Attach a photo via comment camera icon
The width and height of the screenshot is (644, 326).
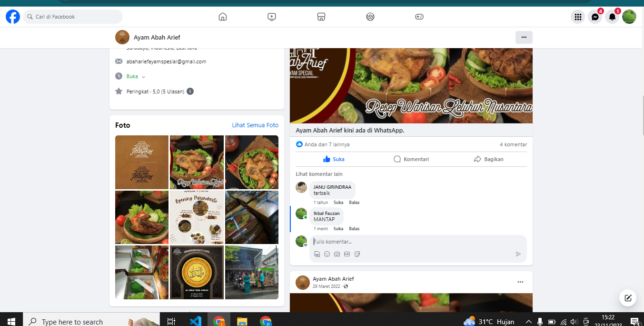pyautogui.click(x=337, y=254)
